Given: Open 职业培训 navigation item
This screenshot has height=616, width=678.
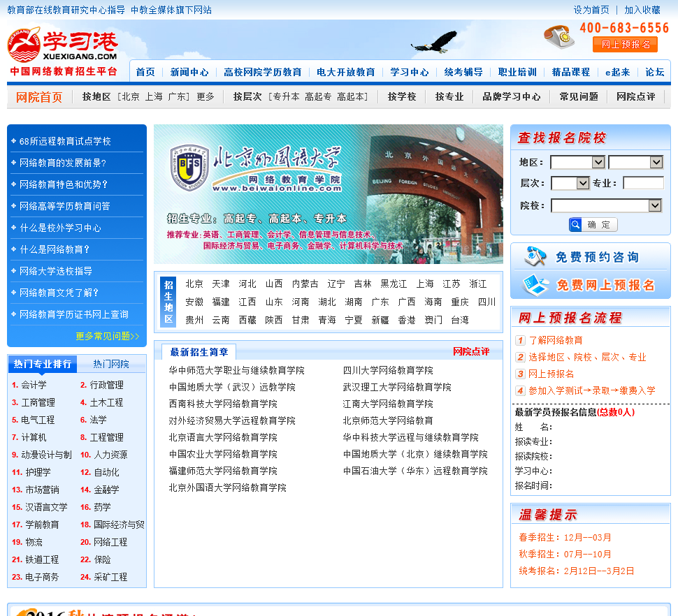Looking at the screenshot, I should [x=517, y=72].
